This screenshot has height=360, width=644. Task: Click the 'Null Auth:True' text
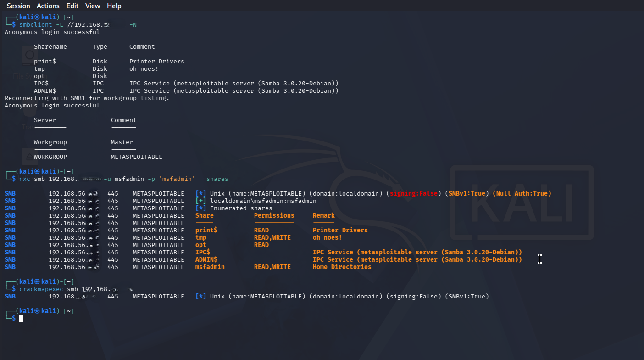click(x=522, y=194)
